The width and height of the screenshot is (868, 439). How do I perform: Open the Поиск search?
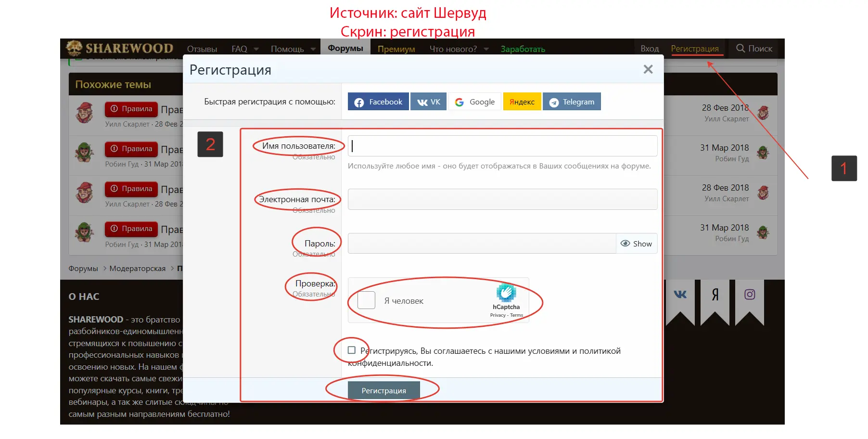(x=754, y=49)
